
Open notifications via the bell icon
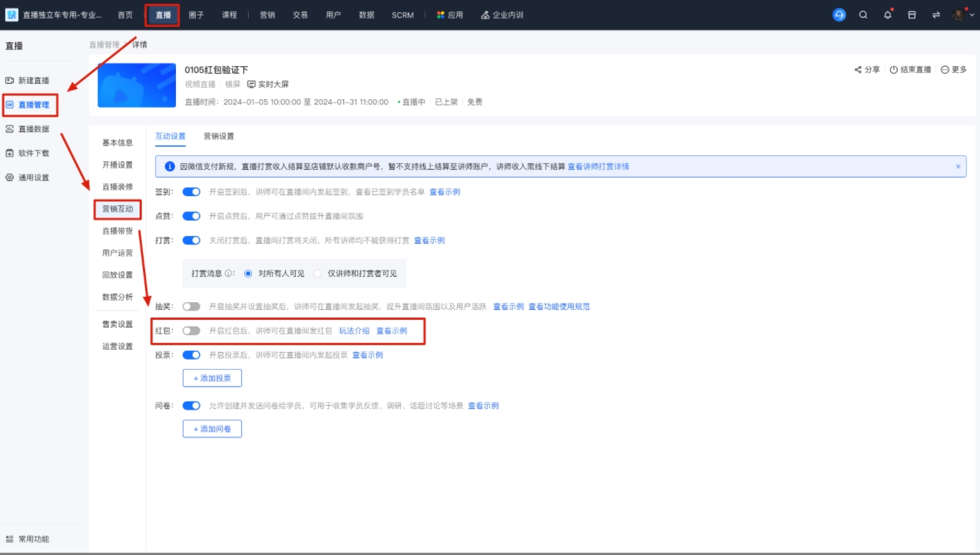point(887,15)
